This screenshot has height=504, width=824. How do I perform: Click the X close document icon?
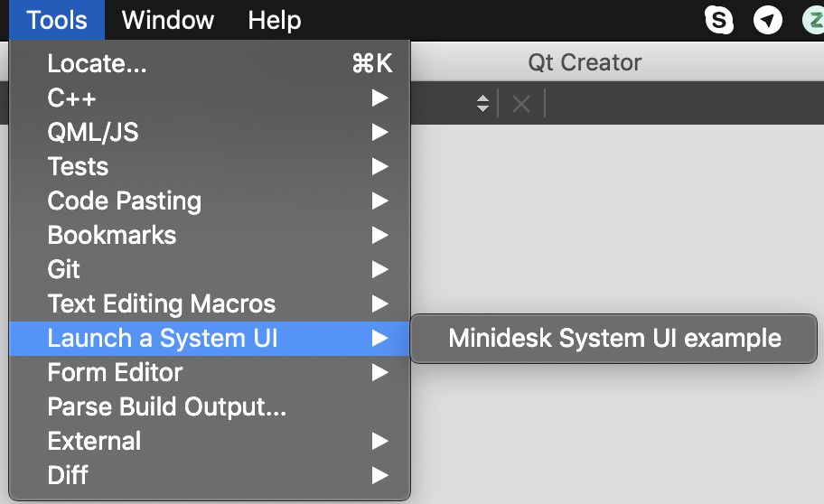(x=520, y=104)
